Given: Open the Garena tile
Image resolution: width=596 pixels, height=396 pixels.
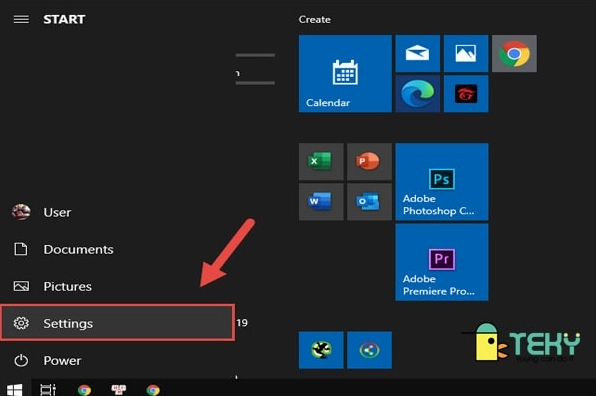Looking at the screenshot, I should [466, 93].
